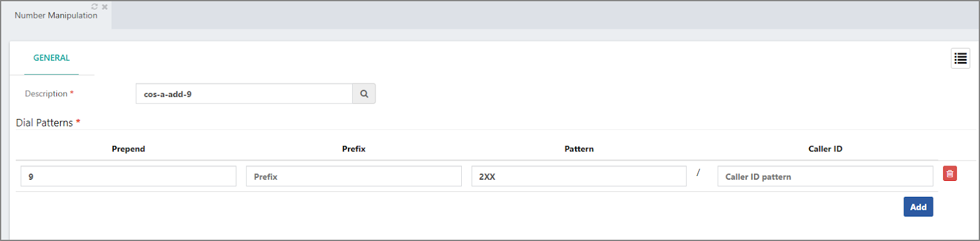The width and height of the screenshot is (980, 241).
Task: Click the Pattern field containing 2XX
Action: tap(579, 176)
